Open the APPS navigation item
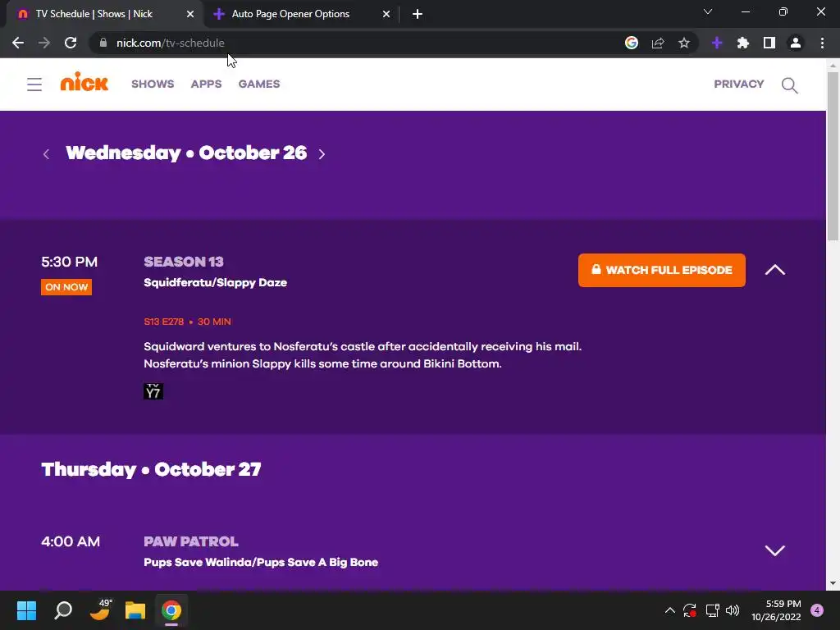The width and height of the screenshot is (840, 630). tap(206, 84)
